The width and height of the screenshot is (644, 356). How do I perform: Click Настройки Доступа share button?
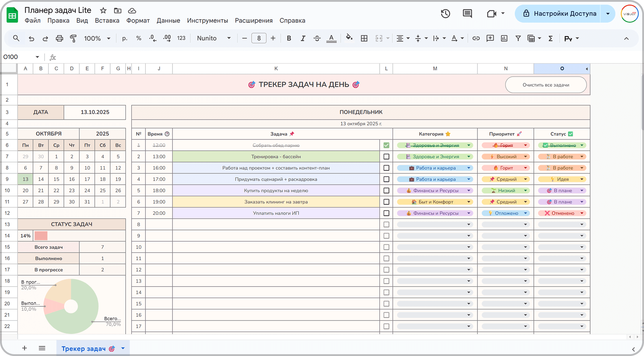(559, 14)
